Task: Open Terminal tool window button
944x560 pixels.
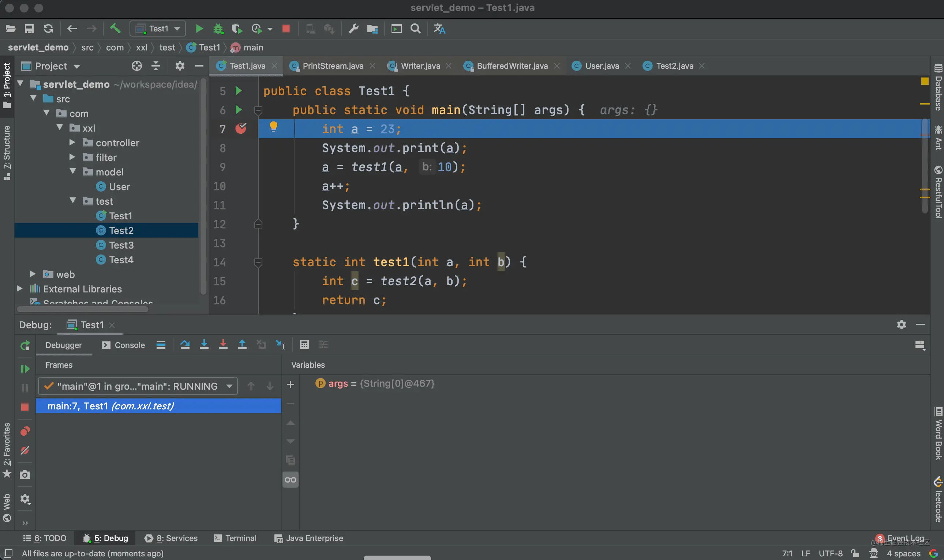Action: [x=235, y=538]
